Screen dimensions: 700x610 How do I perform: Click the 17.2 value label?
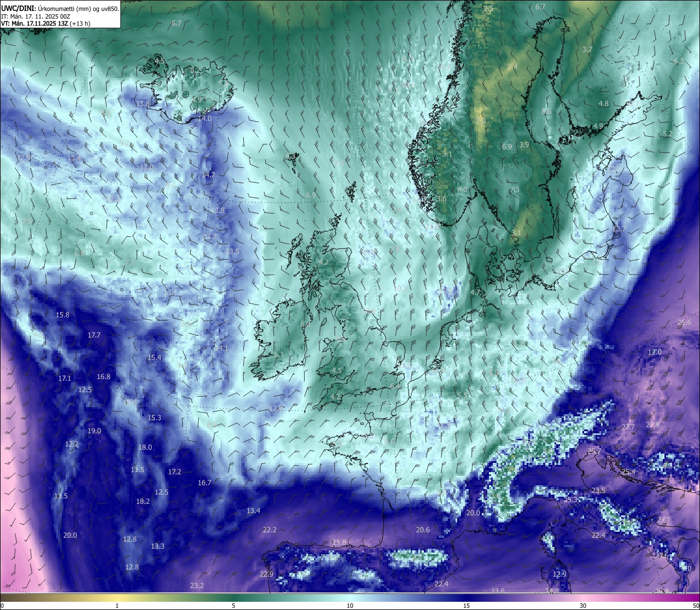tap(174, 472)
